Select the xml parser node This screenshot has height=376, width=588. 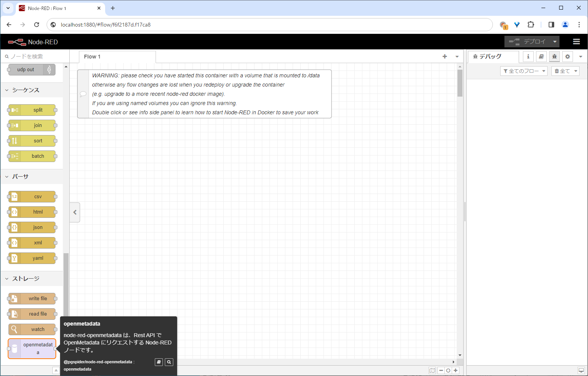[x=32, y=243]
